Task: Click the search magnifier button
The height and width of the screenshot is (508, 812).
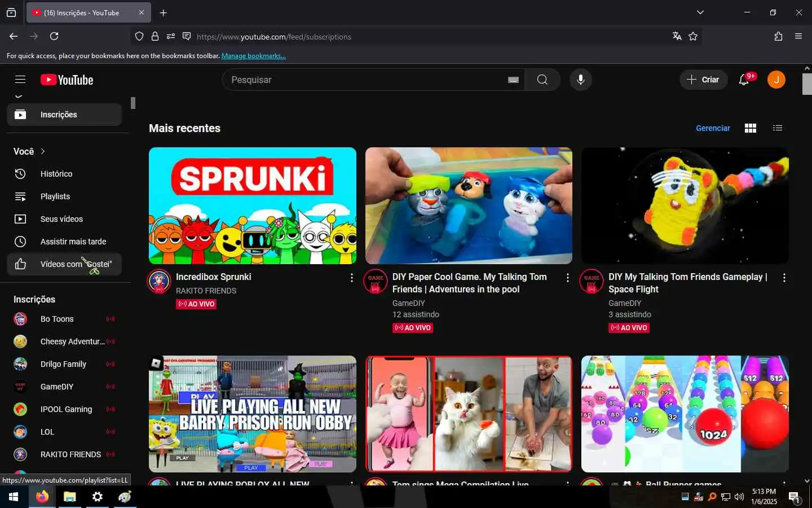Action: (542, 80)
